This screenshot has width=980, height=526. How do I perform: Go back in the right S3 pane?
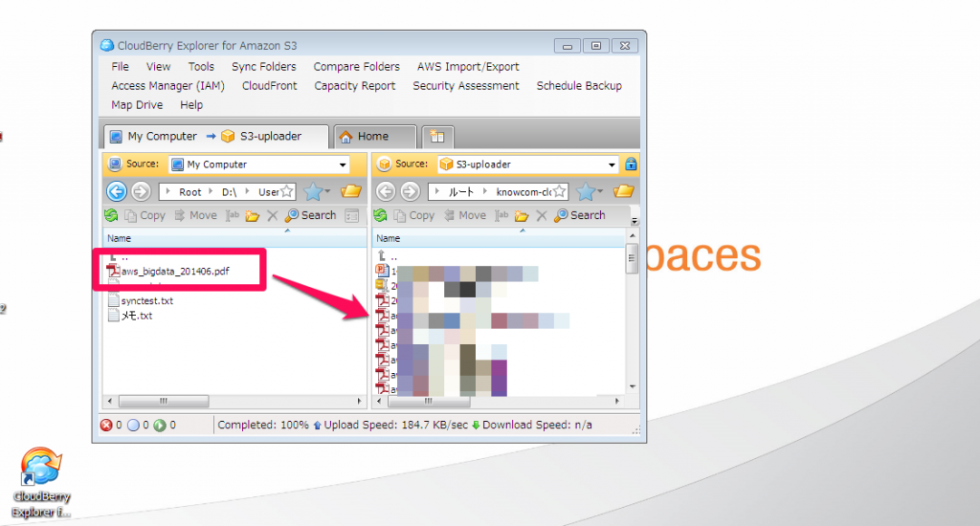click(x=386, y=191)
